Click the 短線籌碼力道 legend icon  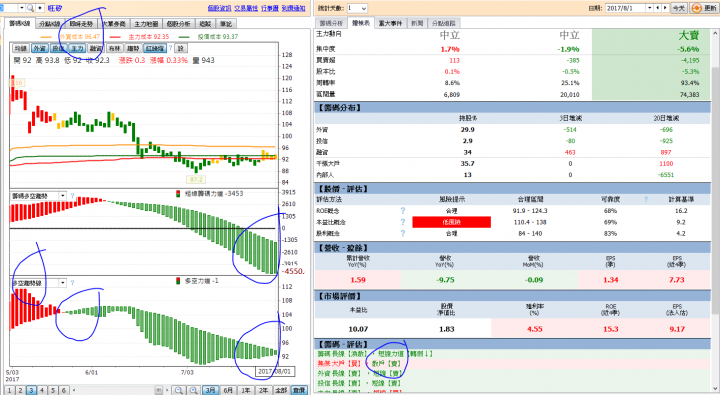coord(178,193)
